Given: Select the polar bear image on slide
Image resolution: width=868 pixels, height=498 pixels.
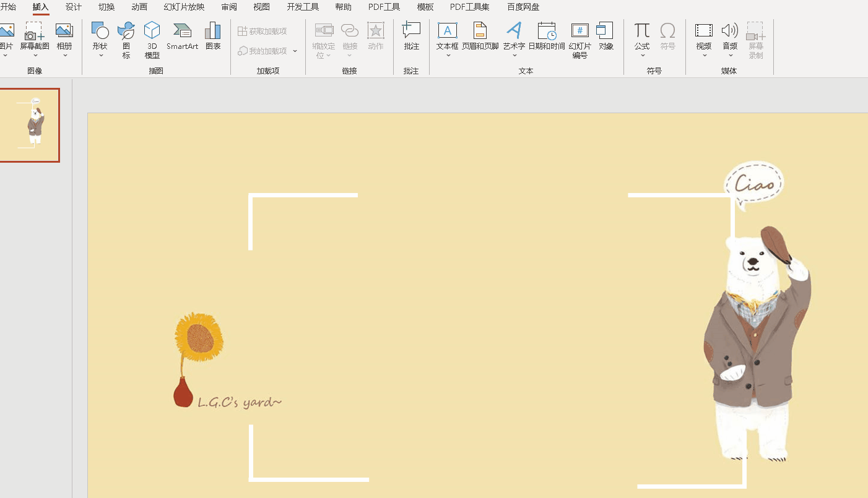Looking at the screenshot, I should (x=758, y=343).
